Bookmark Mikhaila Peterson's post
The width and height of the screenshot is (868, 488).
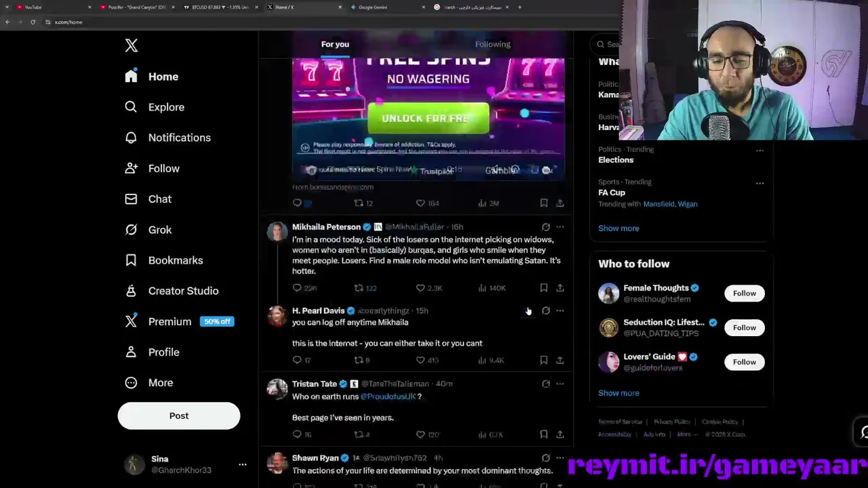pos(544,288)
